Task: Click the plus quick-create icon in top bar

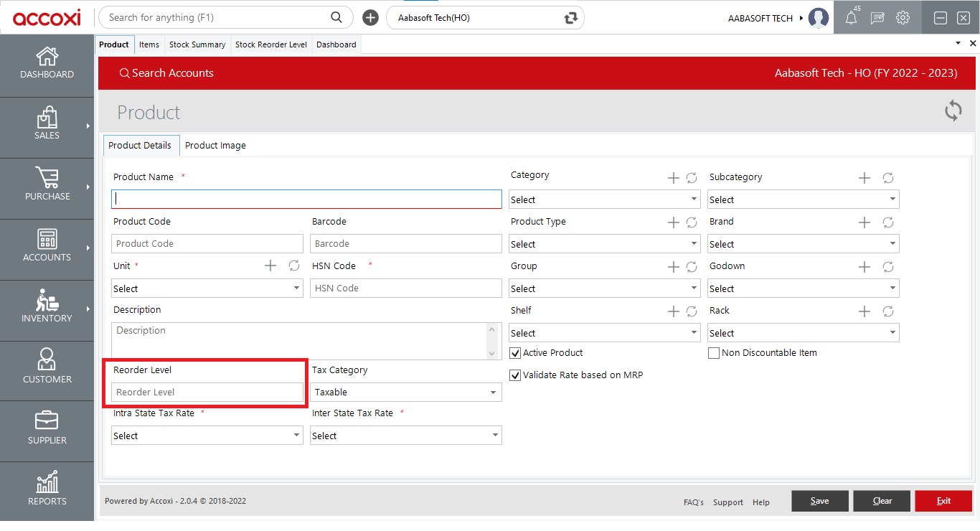Action: (370, 18)
